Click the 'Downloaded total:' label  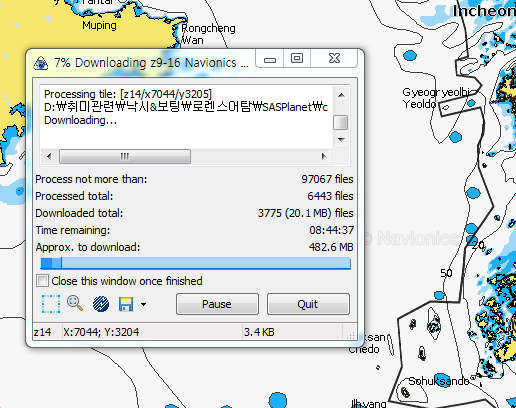[x=79, y=213]
